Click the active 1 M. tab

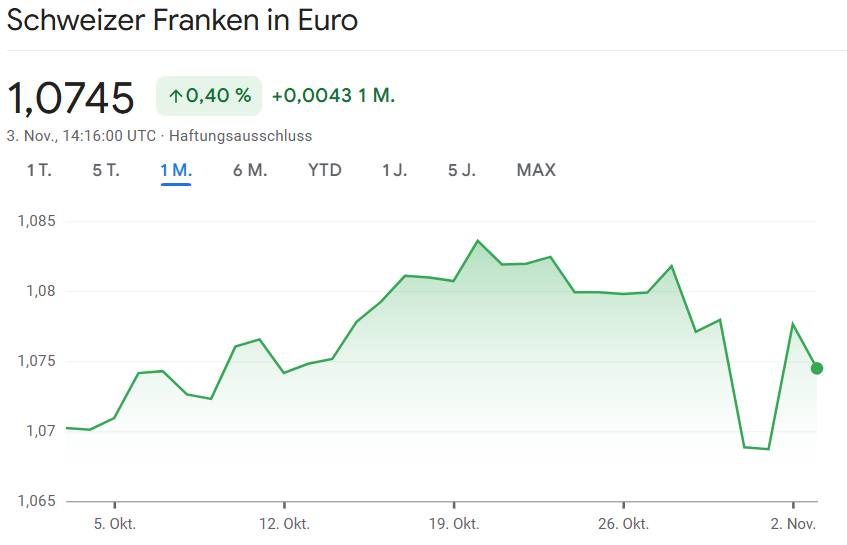(176, 170)
